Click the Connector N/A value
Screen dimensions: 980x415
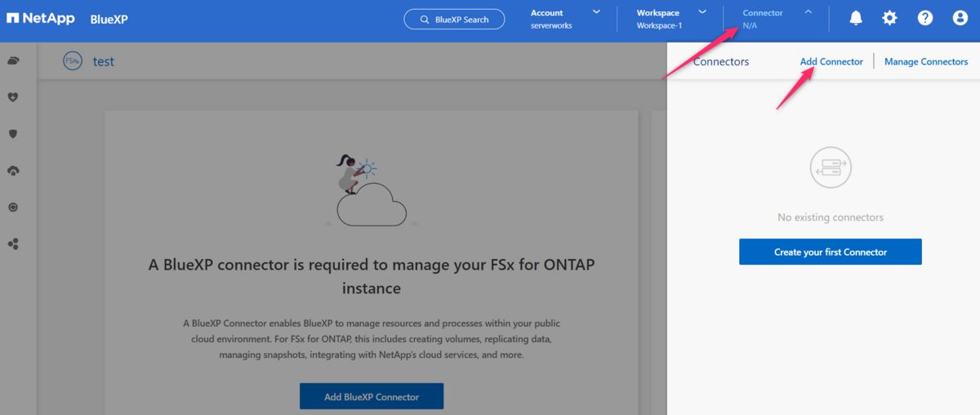click(750, 26)
